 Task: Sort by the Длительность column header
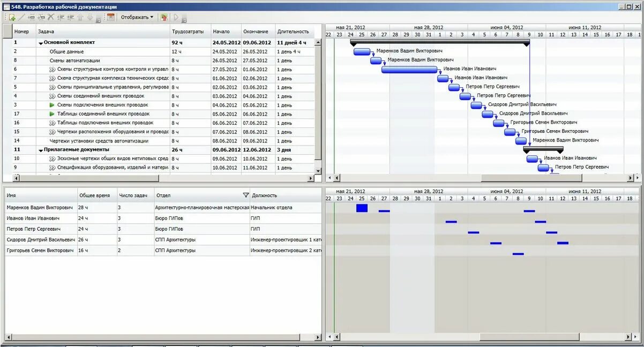pyautogui.click(x=294, y=32)
